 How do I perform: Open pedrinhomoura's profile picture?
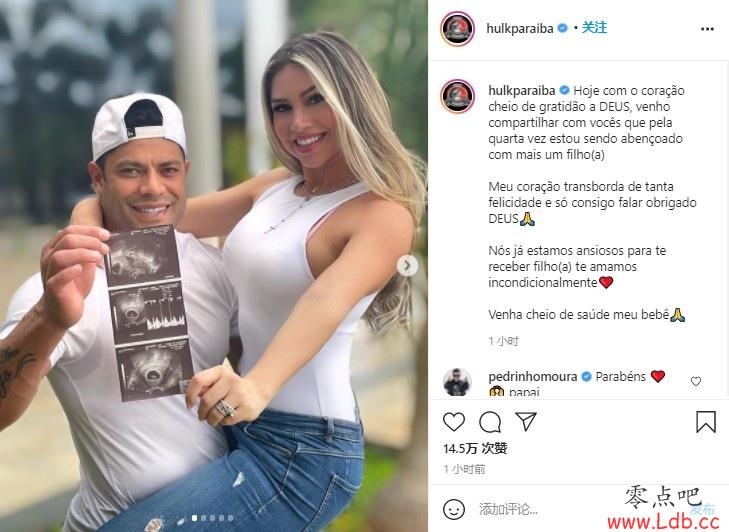[x=457, y=382]
